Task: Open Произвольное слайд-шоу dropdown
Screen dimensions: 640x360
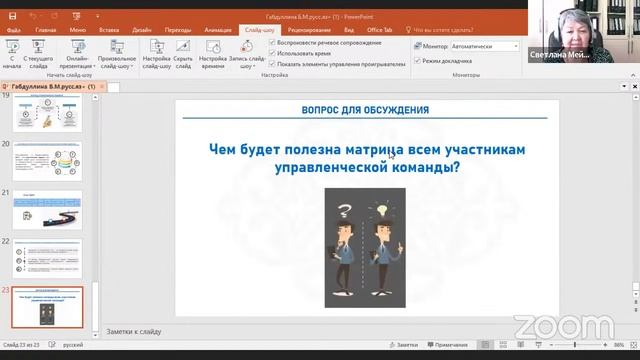Action: [x=117, y=54]
